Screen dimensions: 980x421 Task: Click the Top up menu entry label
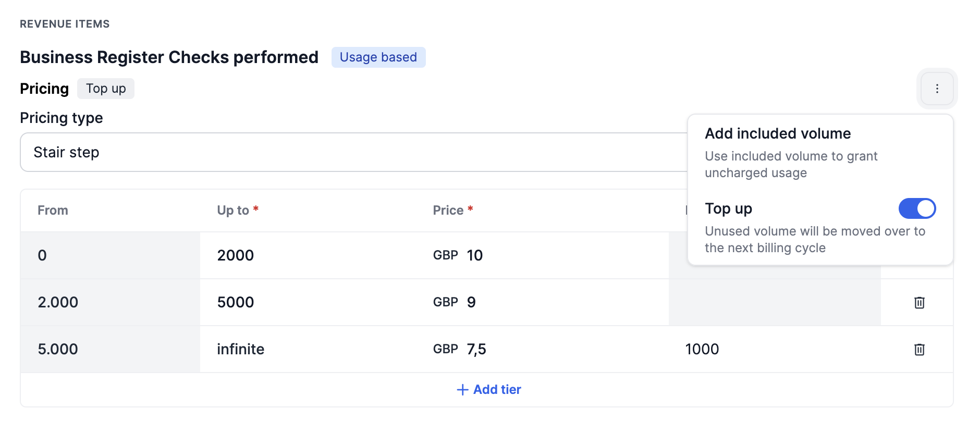[728, 209]
